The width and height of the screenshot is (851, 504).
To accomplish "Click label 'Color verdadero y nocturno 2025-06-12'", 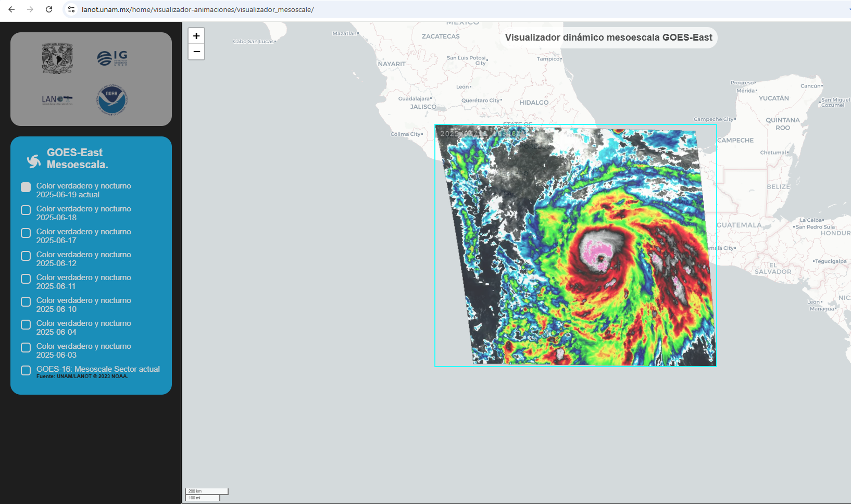I will [83, 259].
